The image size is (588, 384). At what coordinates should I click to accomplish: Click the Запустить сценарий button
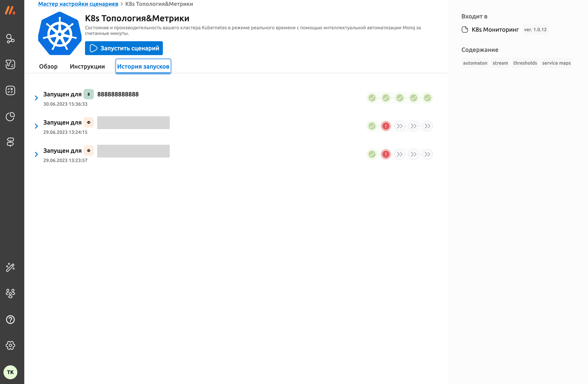tap(124, 48)
